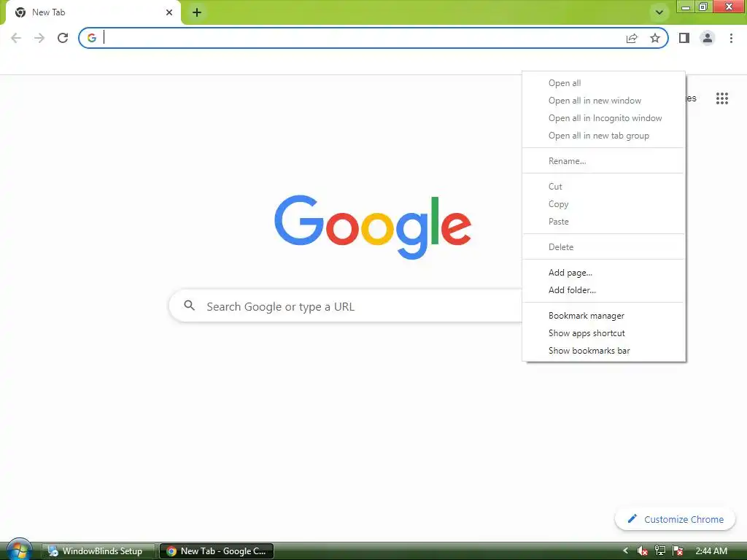Select Paste in the context menu
This screenshot has width=747, height=560.
pyautogui.click(x=603, y=222)
